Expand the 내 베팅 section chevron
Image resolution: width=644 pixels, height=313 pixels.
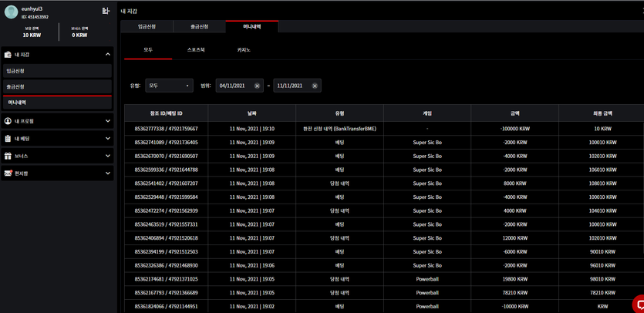(x=108, y=139)
